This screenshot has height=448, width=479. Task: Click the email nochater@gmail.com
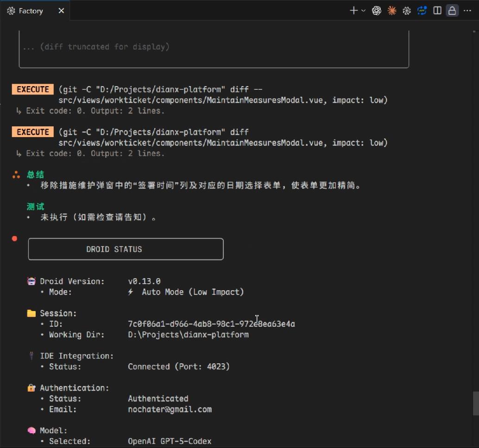(x=170, y=409)
